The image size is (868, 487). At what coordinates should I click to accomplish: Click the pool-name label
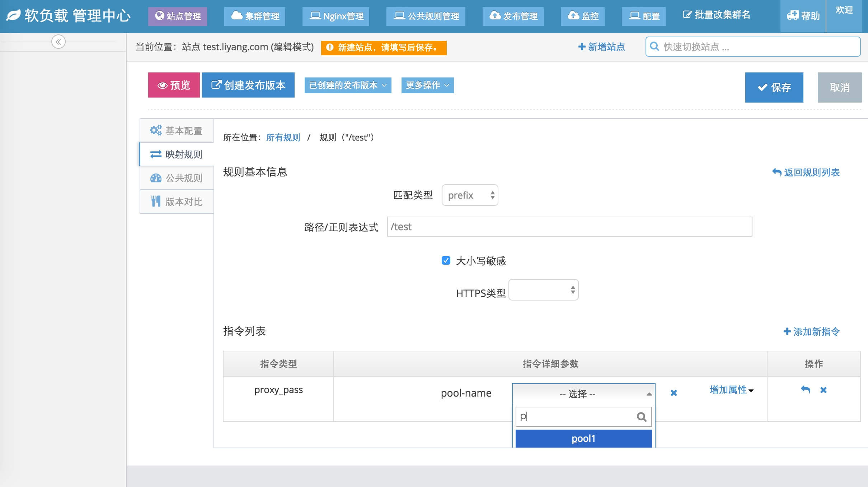tap(466, 393)
